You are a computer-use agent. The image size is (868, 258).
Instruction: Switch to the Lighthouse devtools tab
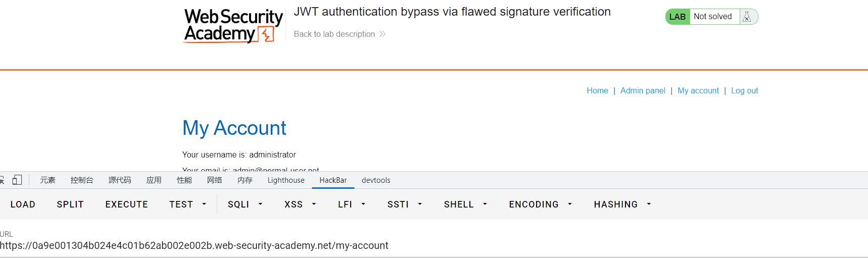286,180
